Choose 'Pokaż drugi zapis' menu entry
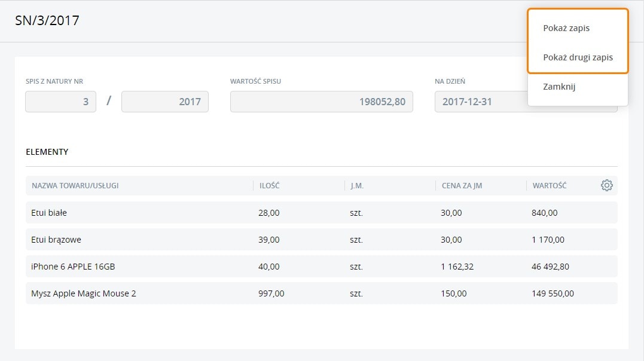 (x=578, y=57)
